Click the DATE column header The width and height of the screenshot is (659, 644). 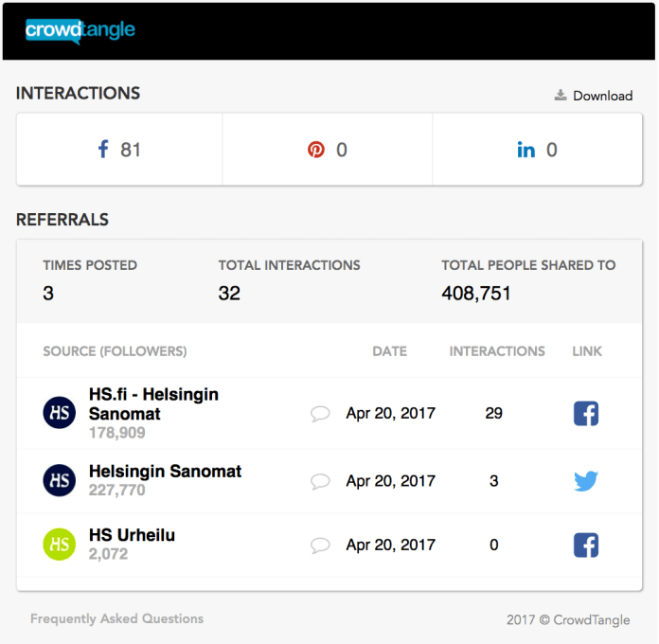pyautogui.click(x=389, y=351)
